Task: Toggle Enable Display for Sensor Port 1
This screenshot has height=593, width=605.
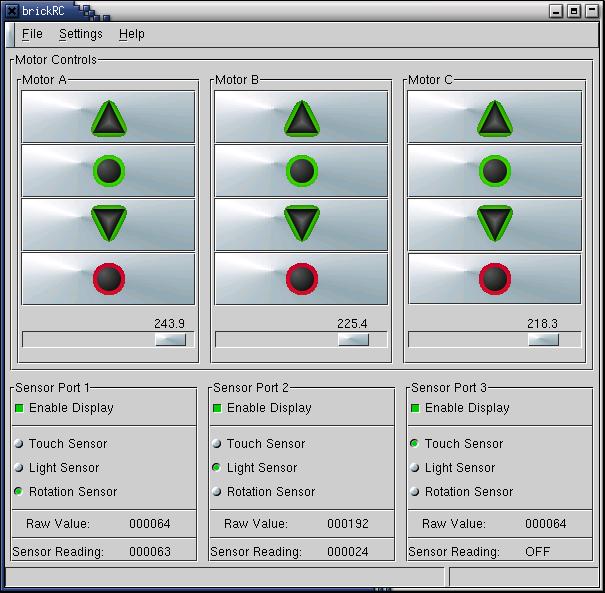Action: [x=19, y=408]
